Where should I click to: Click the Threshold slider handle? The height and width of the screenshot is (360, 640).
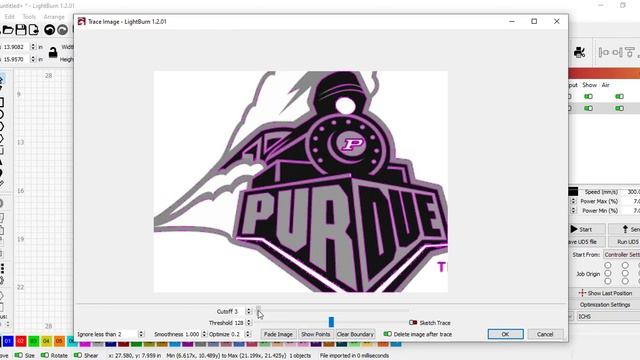click(331, 322)
